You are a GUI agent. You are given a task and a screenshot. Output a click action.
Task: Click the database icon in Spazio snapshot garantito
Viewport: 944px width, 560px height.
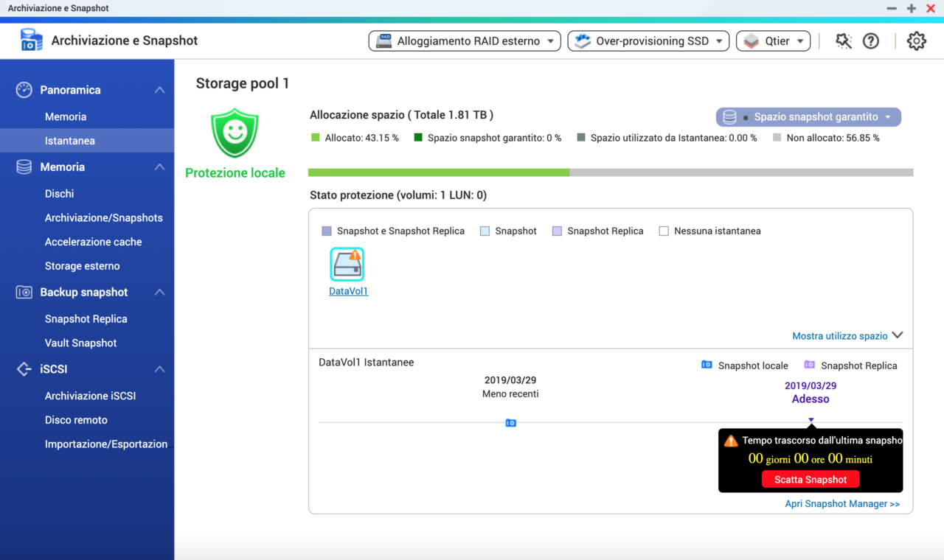[729, 117]
